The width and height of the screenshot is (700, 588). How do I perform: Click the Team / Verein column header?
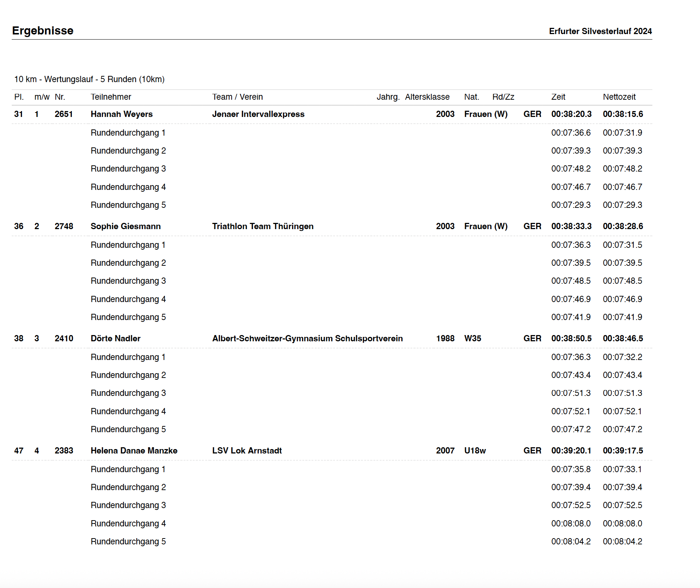(x=237, y=97)
